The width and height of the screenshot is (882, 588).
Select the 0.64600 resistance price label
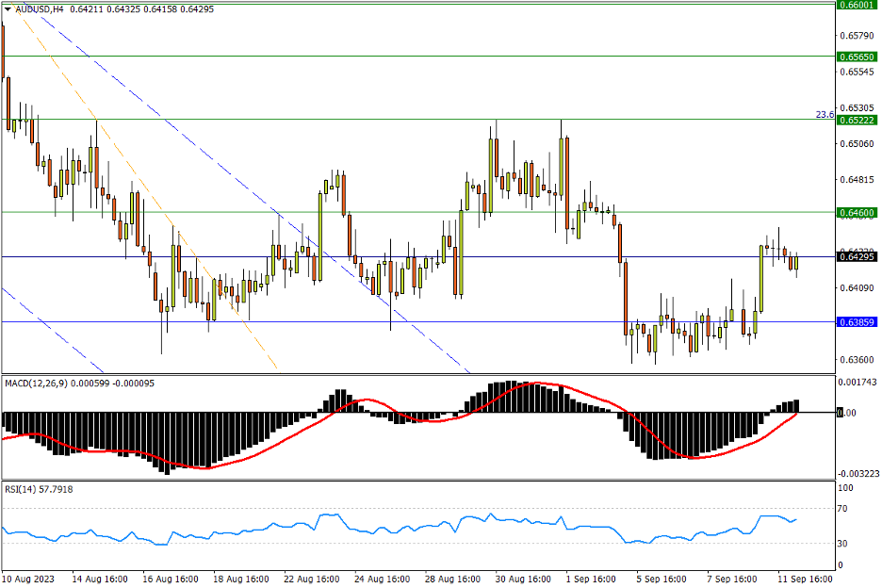(857, 213)
